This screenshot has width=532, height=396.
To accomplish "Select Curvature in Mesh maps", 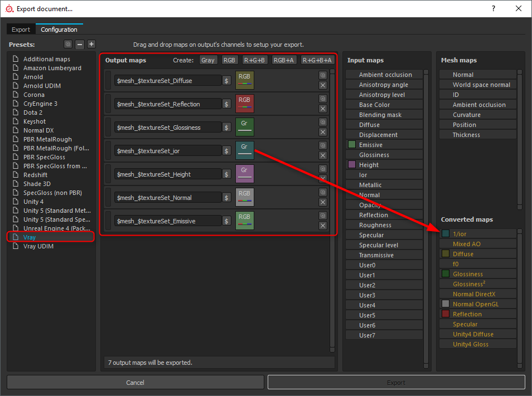I will click(478, 115).
